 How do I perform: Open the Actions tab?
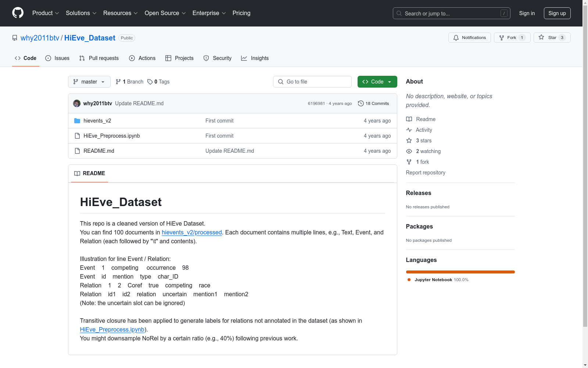[x=142, y=58]
